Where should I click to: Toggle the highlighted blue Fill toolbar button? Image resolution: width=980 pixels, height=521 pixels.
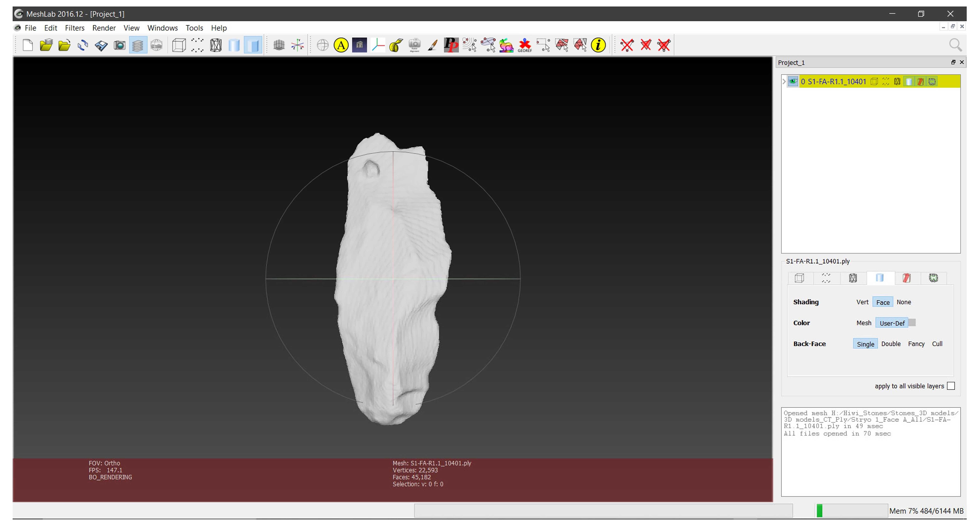pyautogui.click(x=253, y=45)
